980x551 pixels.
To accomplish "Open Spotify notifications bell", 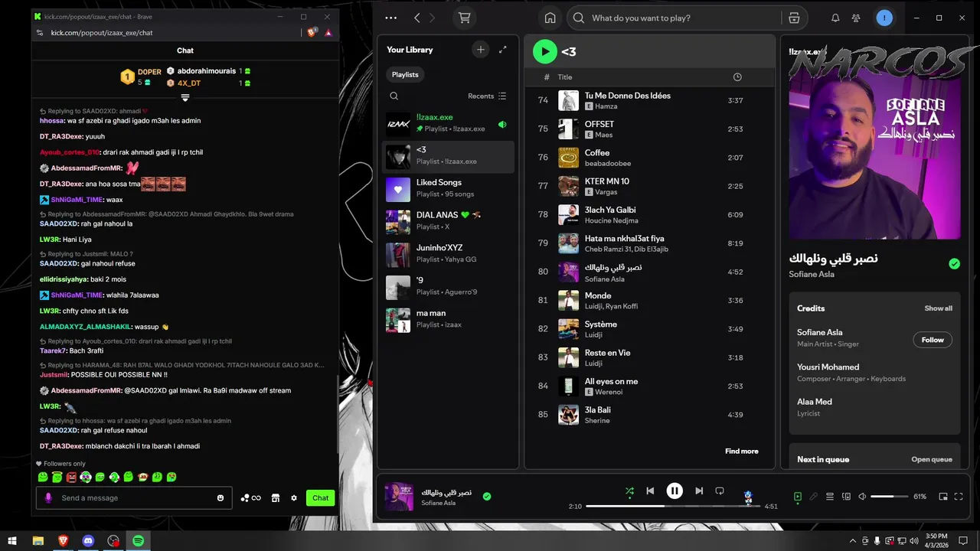I will (835, 18).
